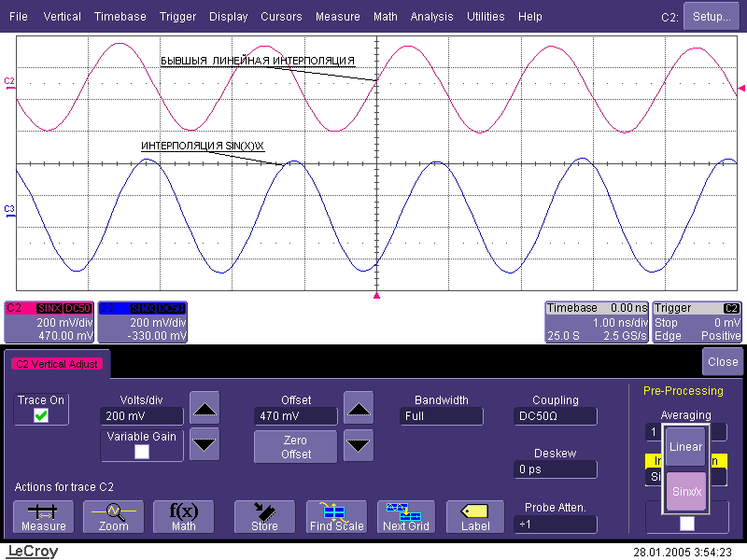Viewport: 747px width, 560px height.
Task: Click the Next Grid icon
Action: pos(406,516)
